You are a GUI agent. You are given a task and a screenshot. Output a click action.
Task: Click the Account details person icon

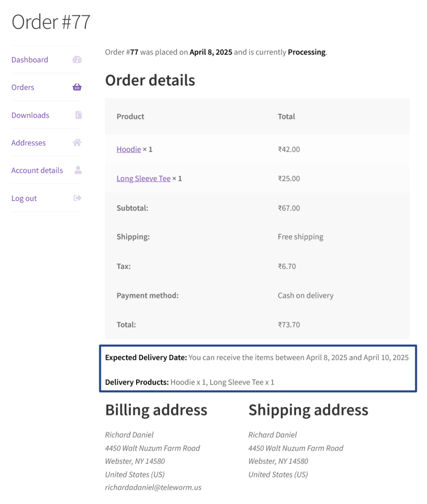pyautogui.click(x=78, y=170)
